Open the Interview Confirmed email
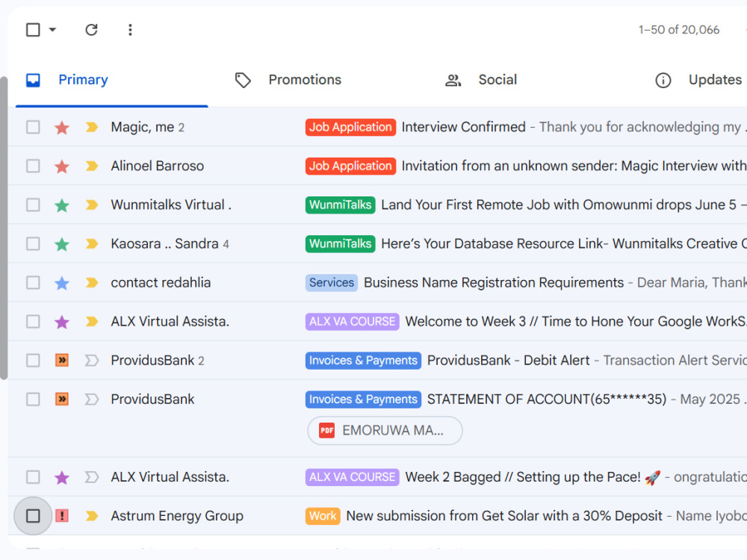 [x=464, y=127]
